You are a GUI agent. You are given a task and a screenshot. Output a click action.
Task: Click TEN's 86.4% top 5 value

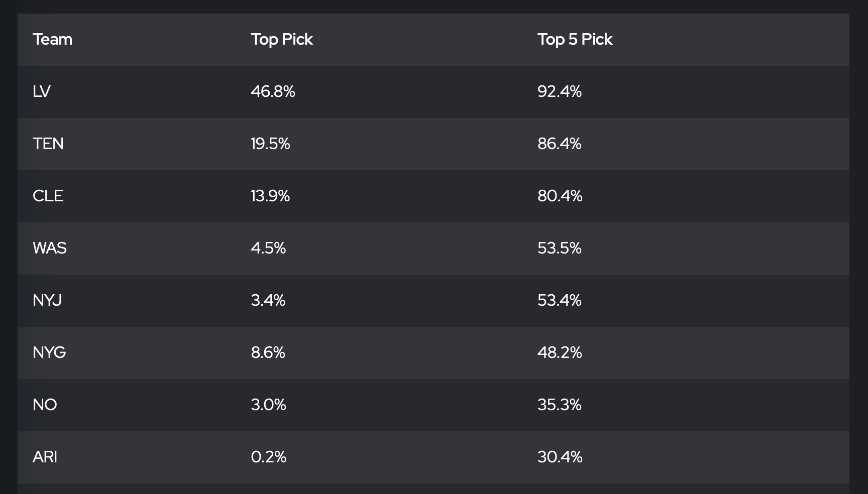560,144
